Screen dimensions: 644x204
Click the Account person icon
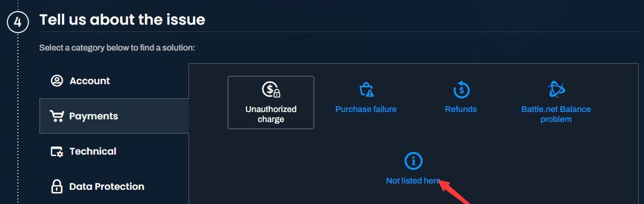[x=57, y=81]
